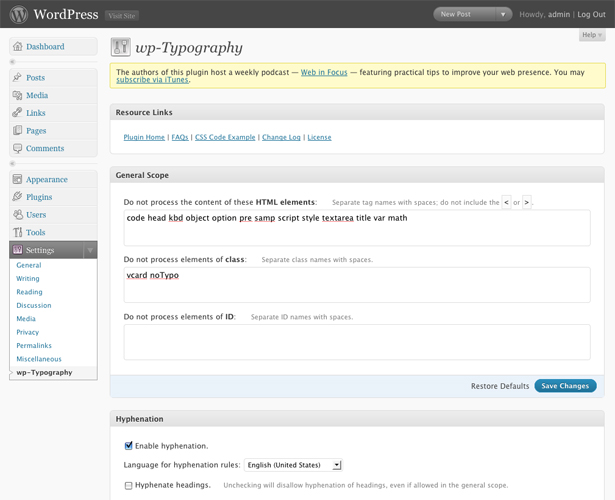Click the subscribe via iTunes link
Viewport: 615px width, 500px height.
coord(152,80)
